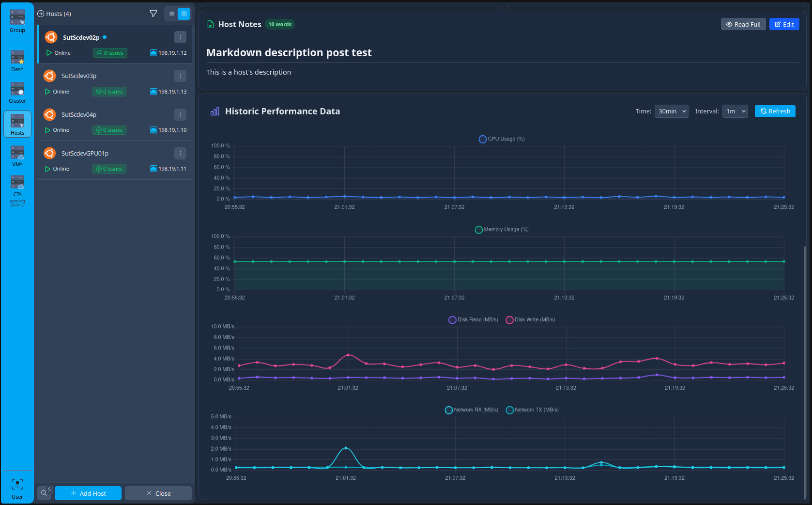Toggle the Network TX legend in the chart

[x=532, y=410]
